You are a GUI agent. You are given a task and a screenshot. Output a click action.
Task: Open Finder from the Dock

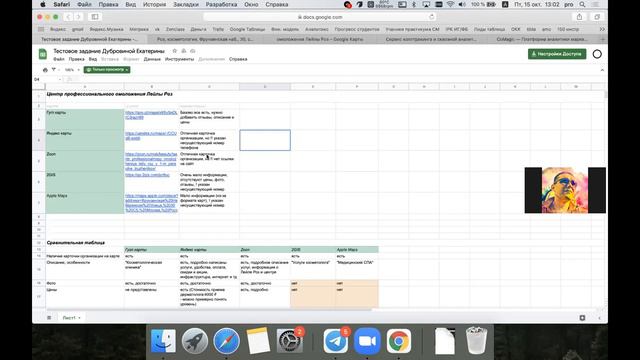pyautogui.click(x=163, y=341)
